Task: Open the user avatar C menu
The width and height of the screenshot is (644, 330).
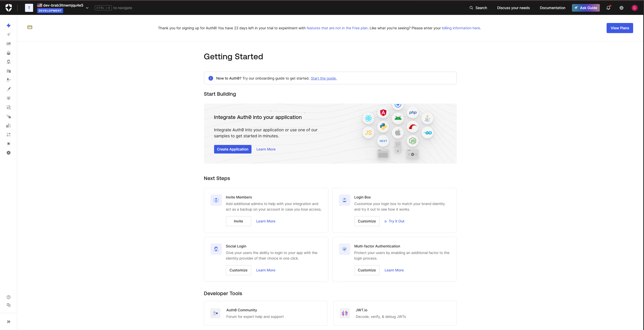Action: coord(634,8)
